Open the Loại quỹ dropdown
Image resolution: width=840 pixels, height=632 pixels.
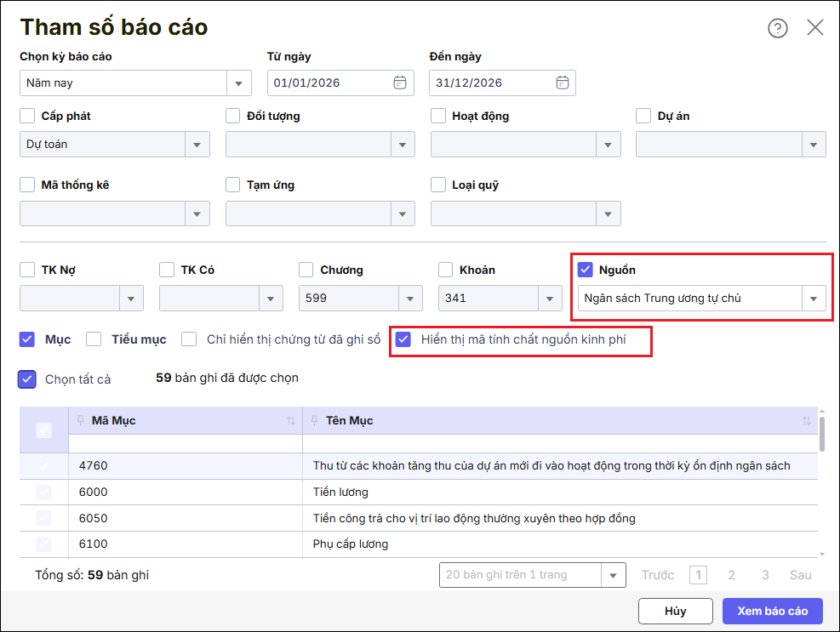(x=608, y=214)
